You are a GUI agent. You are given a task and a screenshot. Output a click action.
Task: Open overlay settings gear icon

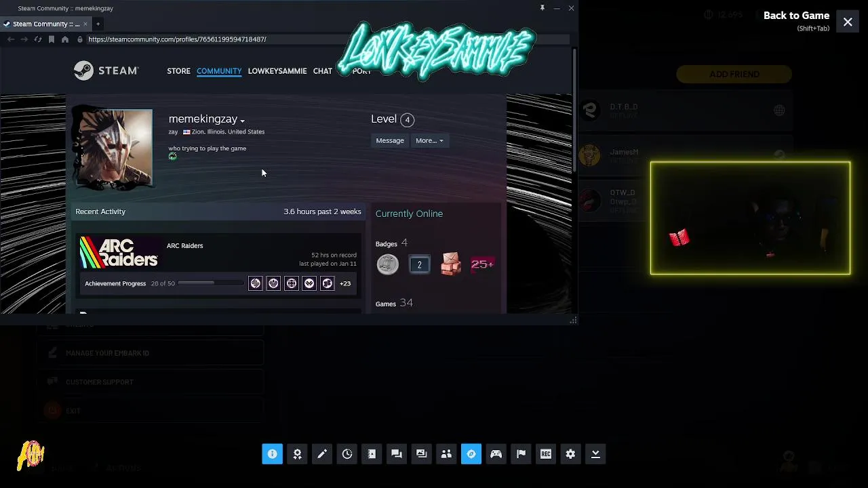point(570,454)
